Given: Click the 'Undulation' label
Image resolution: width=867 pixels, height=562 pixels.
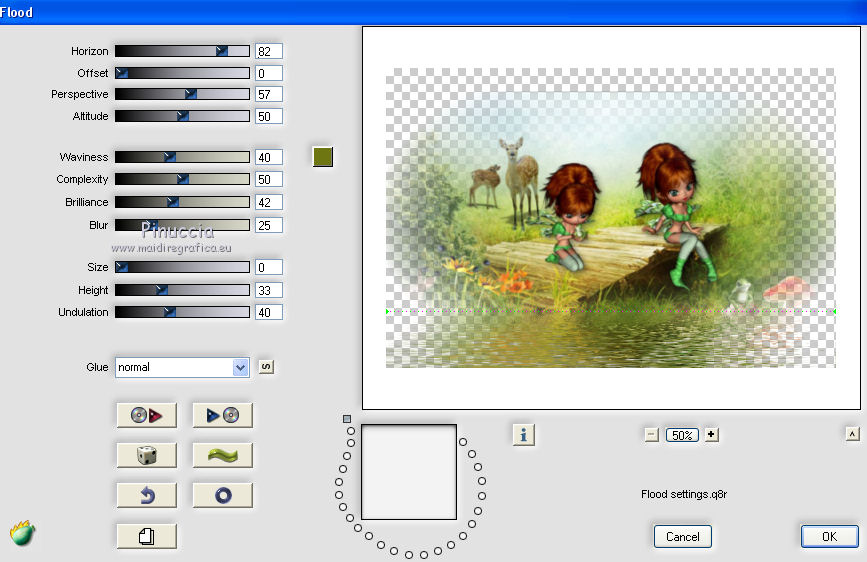Looking at the screenshot, I should tap(83, 312).
